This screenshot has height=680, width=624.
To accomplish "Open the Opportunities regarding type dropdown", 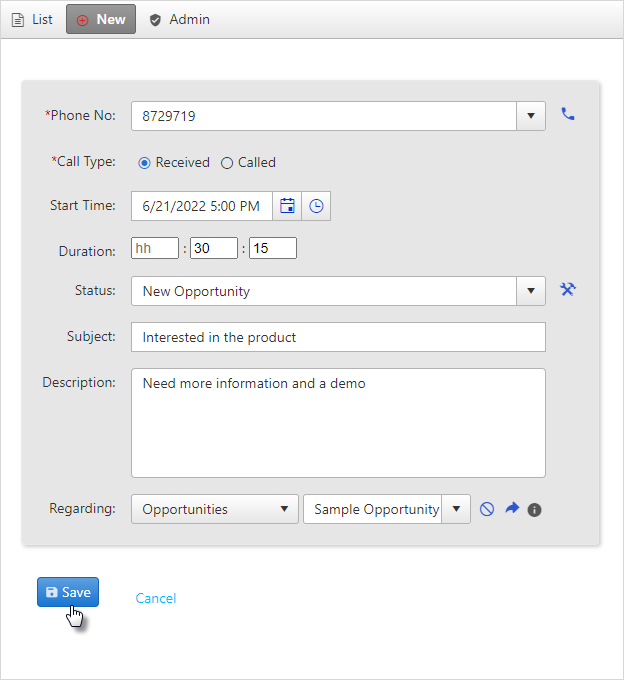I will 215,509.
